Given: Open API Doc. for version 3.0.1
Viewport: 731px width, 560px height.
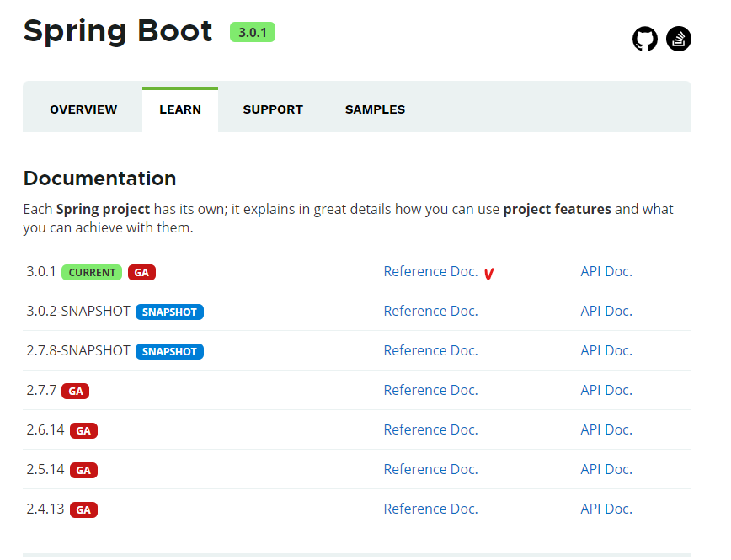Looking at the screenshot, I should point(606,271).
